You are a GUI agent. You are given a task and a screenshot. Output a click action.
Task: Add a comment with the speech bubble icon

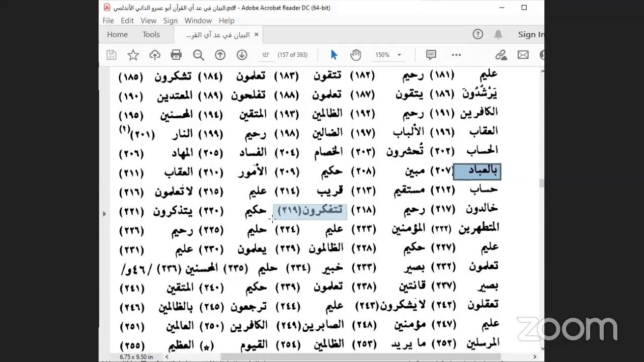pos(431,55)
